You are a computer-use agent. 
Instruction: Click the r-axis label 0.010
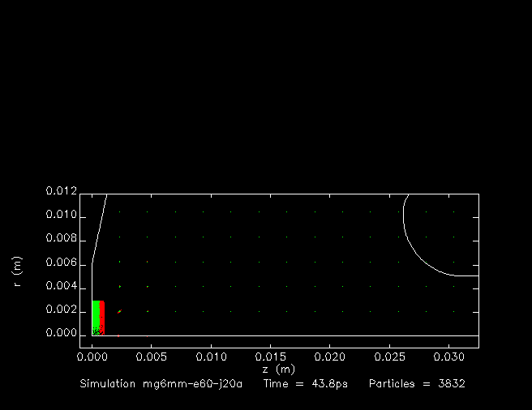[62, 215]
